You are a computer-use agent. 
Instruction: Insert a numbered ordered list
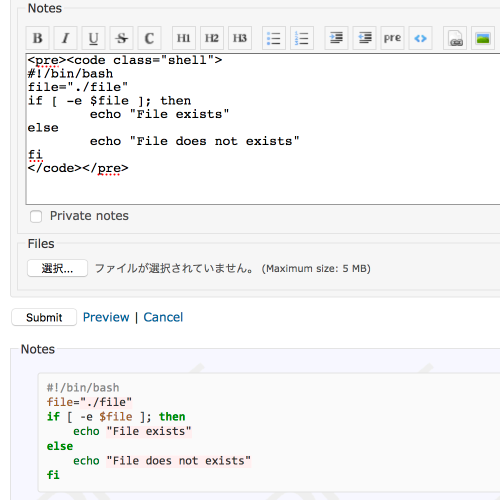(x=302, y=38)
